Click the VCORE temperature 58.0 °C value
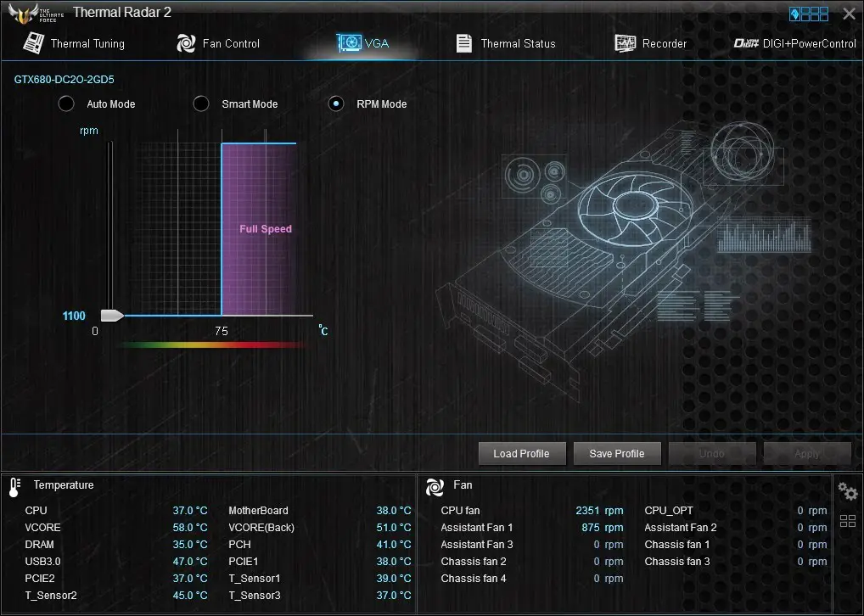The image size is (864, 616). pos(190,528)
